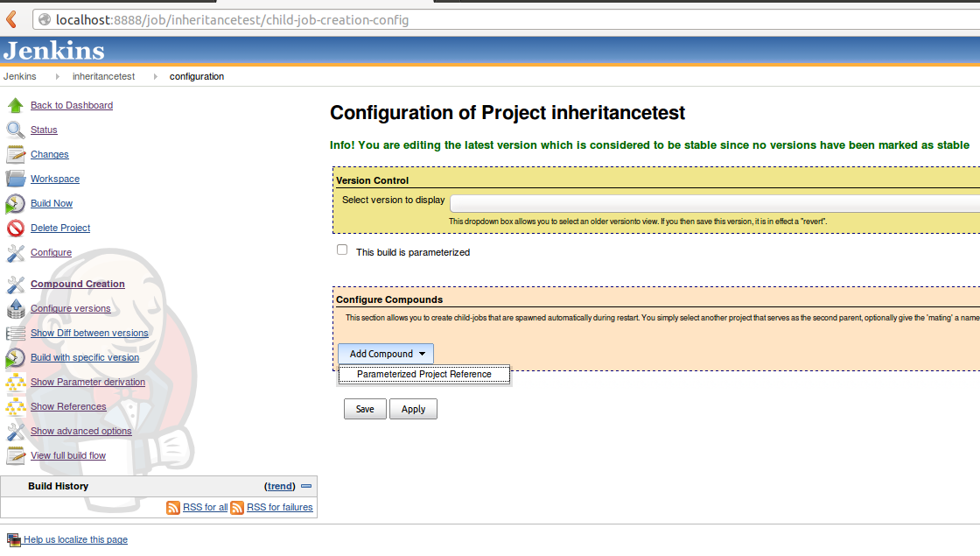Trigger Build Now with its icon
Image resolution: width=980 pixels, height=556 pixels.
click(x=15, y=203)
